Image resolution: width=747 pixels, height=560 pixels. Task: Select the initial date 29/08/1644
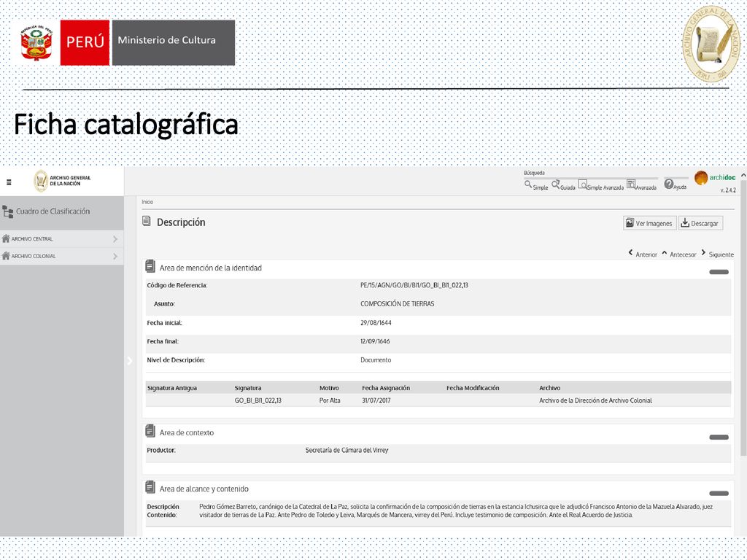tap(376, 323)
